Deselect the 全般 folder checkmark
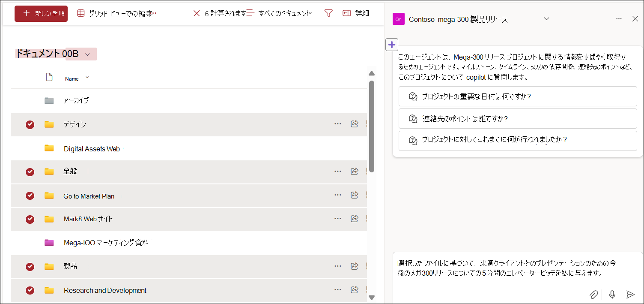The image size is (644, 304). tap(30, 172)
